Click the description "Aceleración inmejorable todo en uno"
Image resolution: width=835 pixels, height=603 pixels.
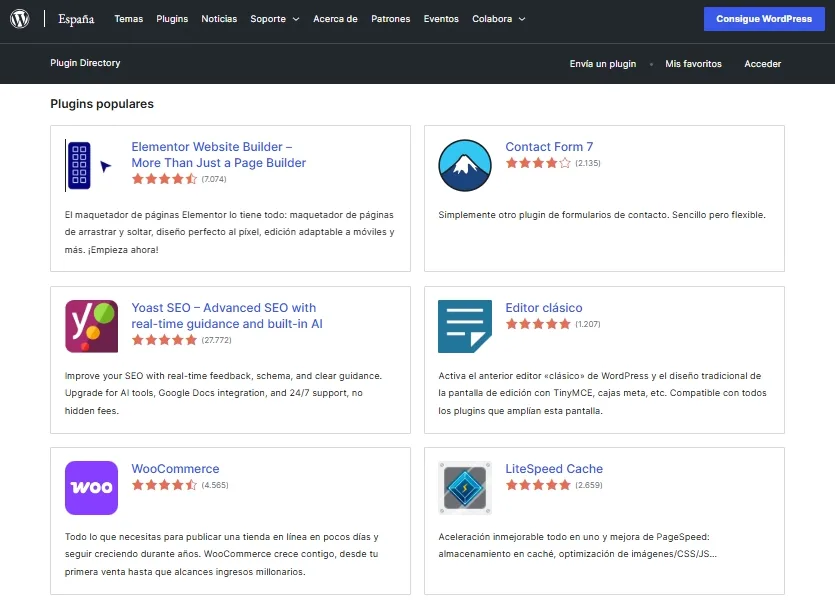pyautogui.click(x=578, y=545)
